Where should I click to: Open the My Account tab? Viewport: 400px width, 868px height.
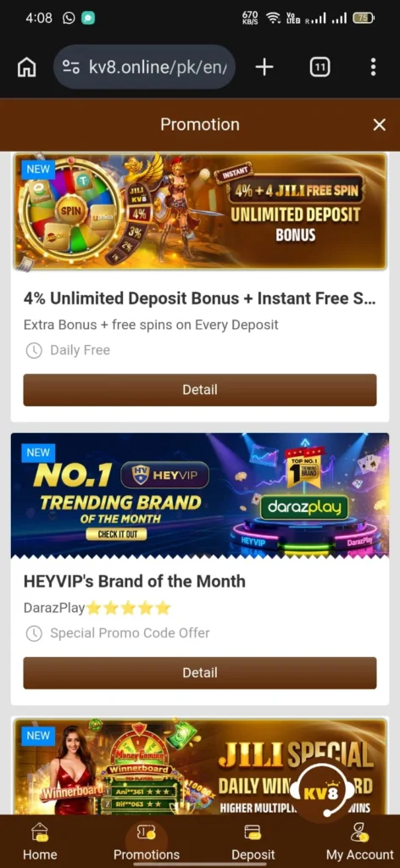[x=359, y=842]
